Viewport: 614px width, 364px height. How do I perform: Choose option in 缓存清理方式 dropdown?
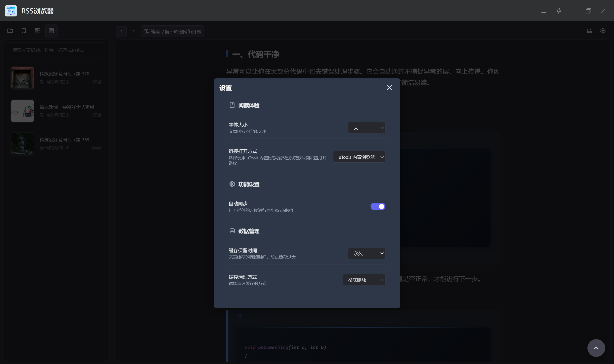(364, 280)
